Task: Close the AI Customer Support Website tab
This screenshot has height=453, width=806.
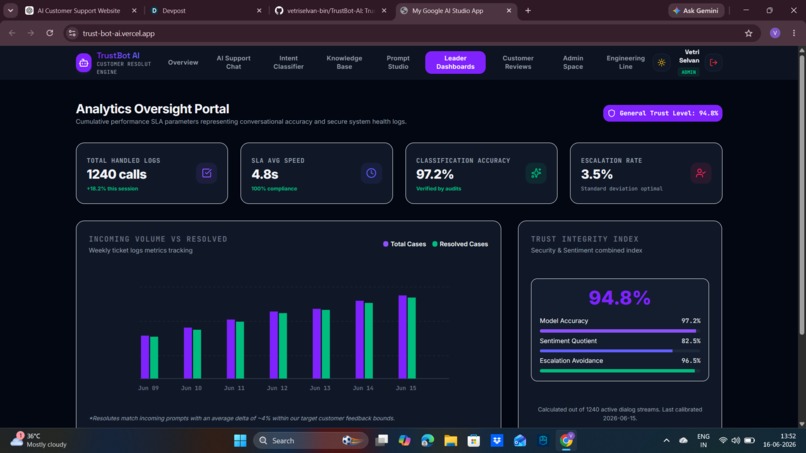Action: (x=134, y=10)
